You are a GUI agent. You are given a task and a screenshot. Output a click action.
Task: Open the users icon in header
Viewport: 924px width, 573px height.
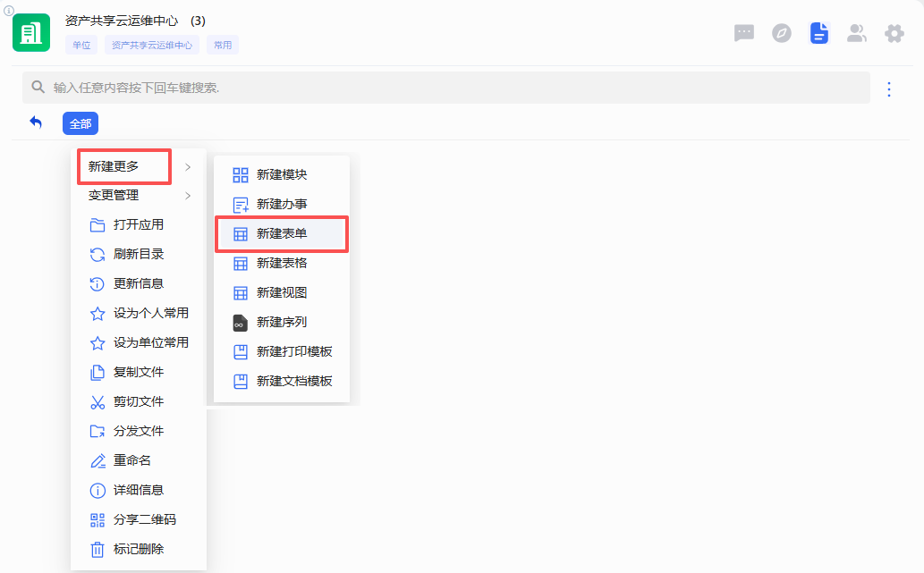click(x=856, y=33)
